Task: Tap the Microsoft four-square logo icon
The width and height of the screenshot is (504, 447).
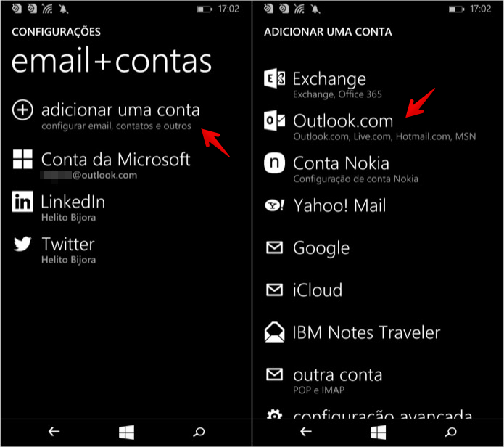Action: (x=22, y=159)
